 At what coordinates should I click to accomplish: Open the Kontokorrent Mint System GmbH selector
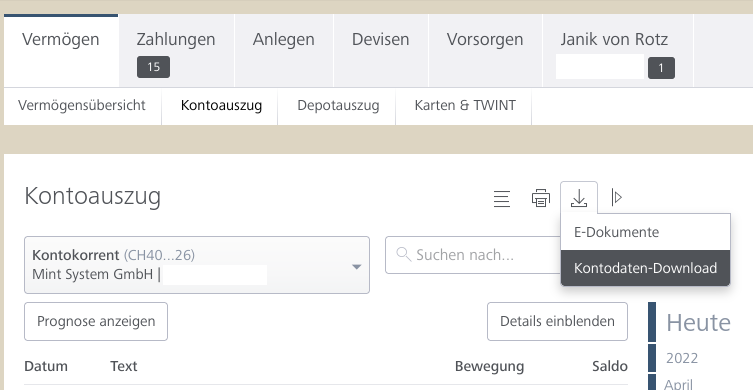click(x=197, y=265)
